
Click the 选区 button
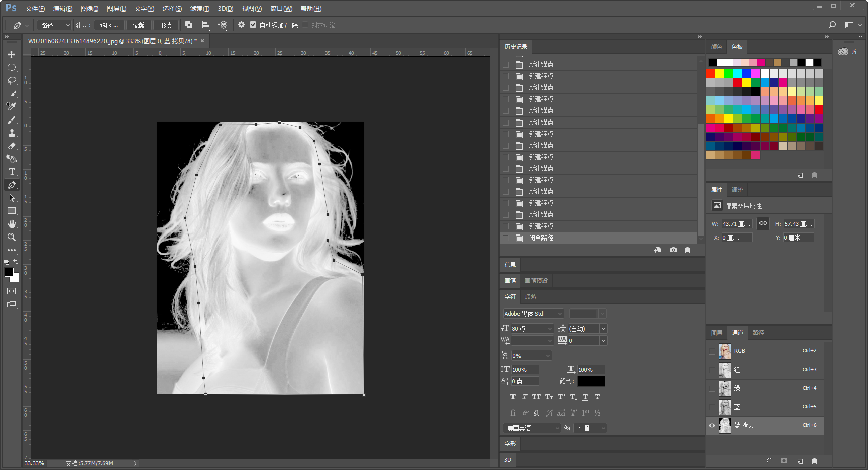(108, 25)
